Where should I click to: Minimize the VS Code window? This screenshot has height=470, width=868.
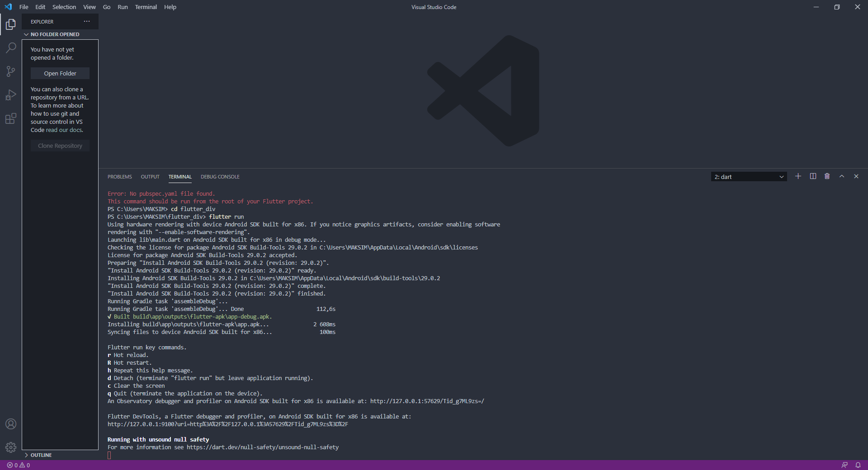(x=816, y=7)
